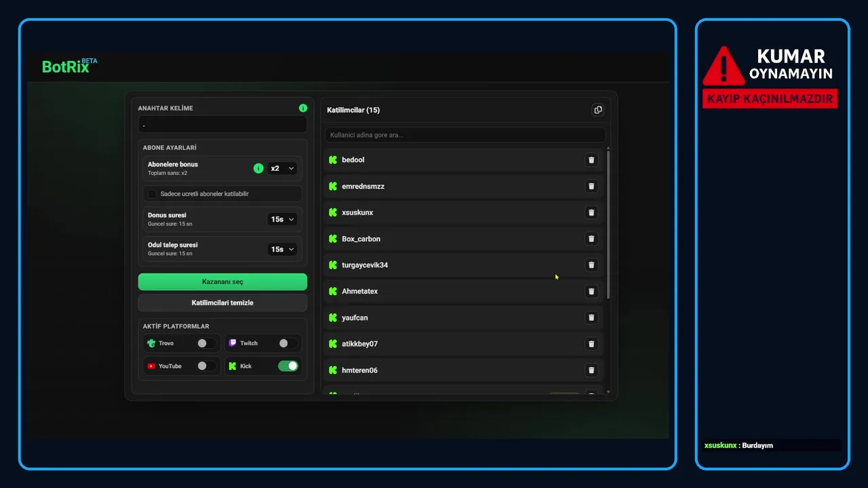
Task: Click the red warning triangle icon
Action: point(724,66)
